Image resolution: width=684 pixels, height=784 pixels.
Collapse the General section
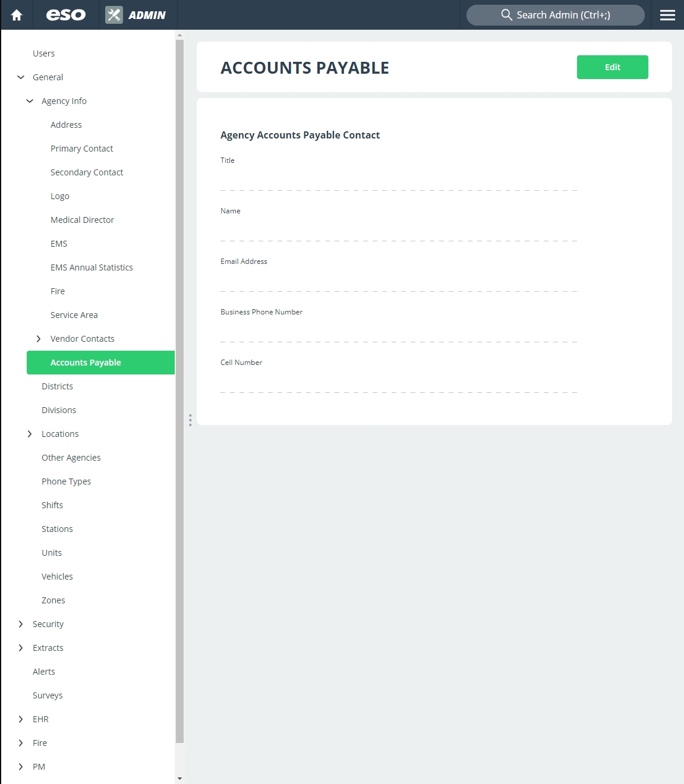point(21,77)
